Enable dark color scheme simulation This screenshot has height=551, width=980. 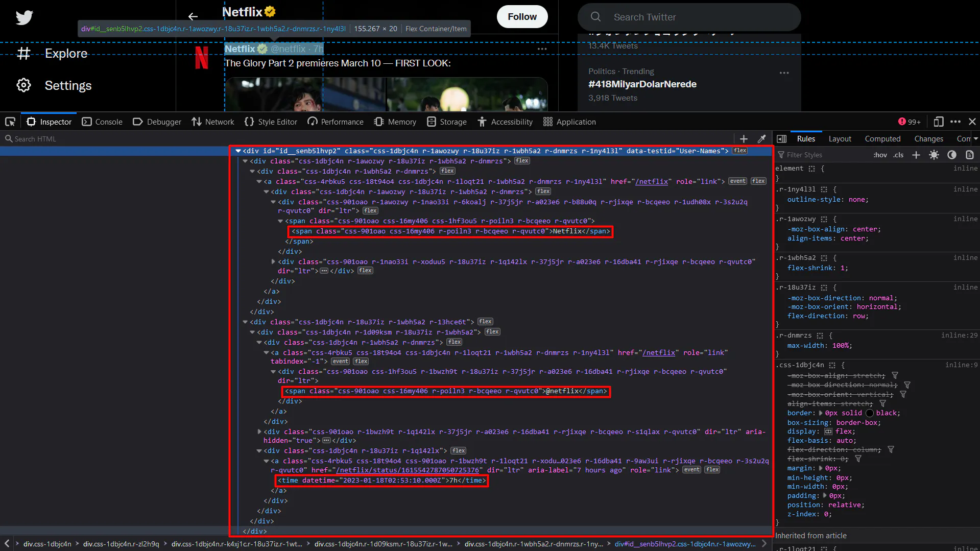pos(951,155)
